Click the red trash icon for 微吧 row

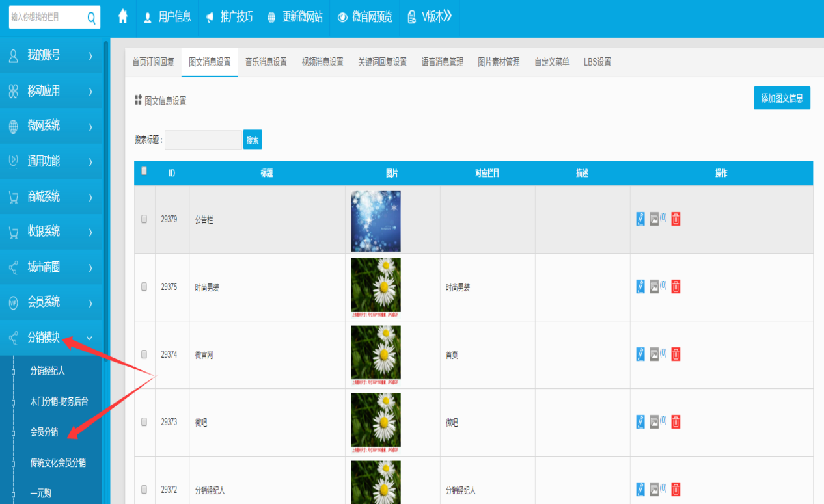[x=676, y=422]
